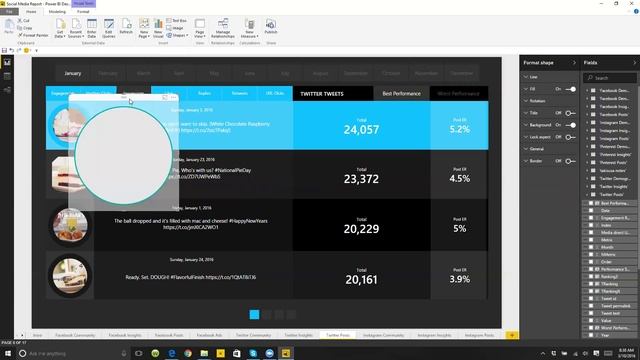Open Edge browser from taskbar

click(171, 353)
